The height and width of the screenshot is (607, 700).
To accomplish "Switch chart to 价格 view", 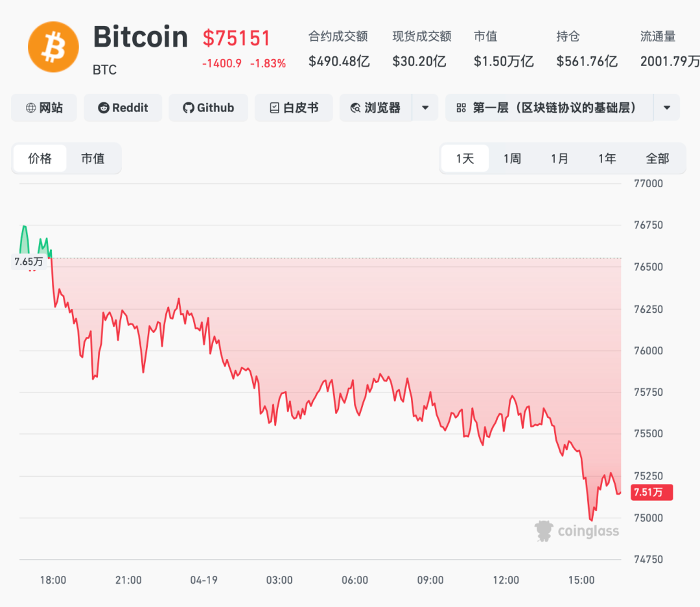I will 40,159.
